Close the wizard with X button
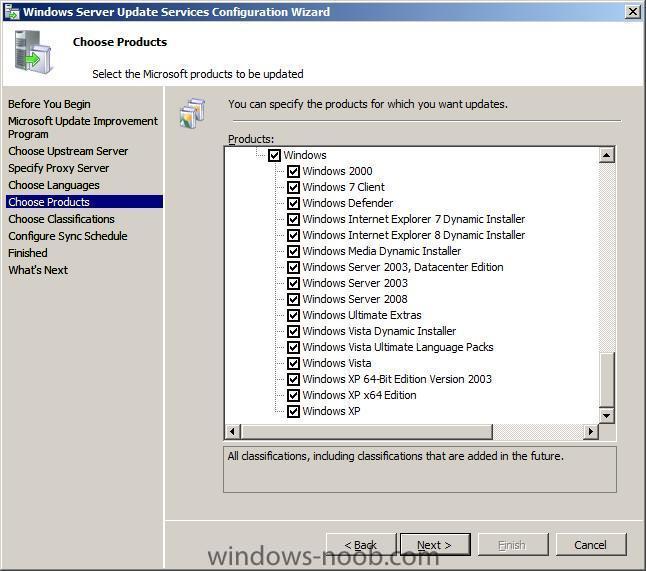 632,12
